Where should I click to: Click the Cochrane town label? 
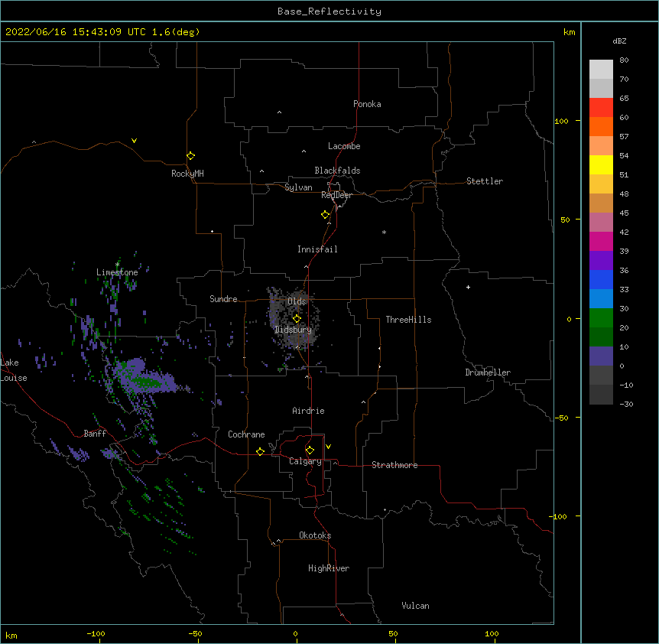click(x=246, y=434)
